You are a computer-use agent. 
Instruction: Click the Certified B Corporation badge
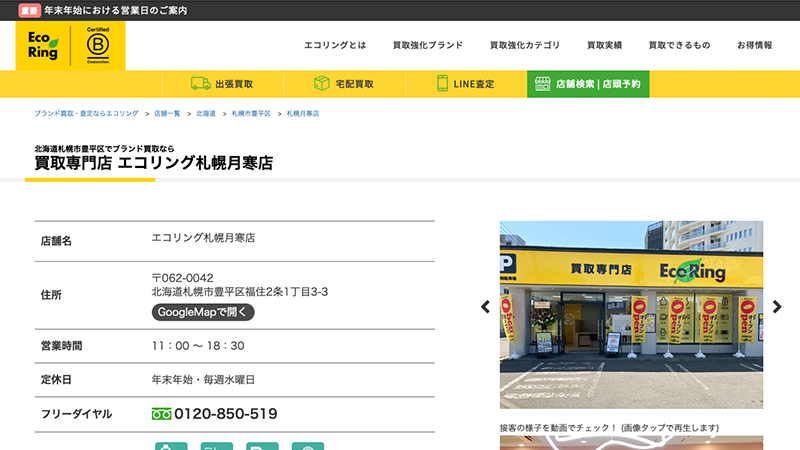coord(97,46)
